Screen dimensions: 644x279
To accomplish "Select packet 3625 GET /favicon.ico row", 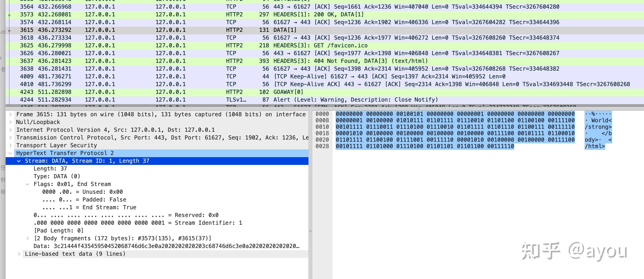I will (x=320, y=45).
